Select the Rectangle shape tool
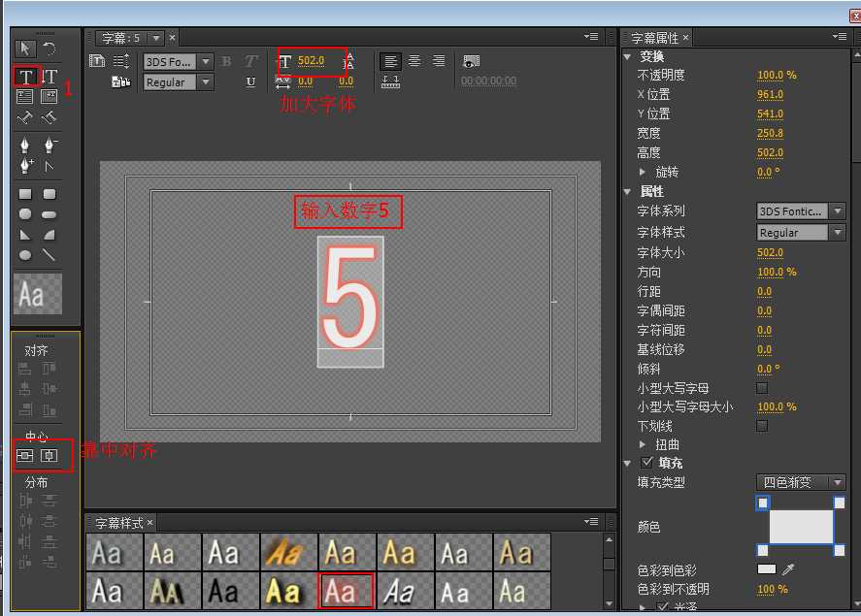The width and height of the screenshot is (861, 616). pos(25,194)
